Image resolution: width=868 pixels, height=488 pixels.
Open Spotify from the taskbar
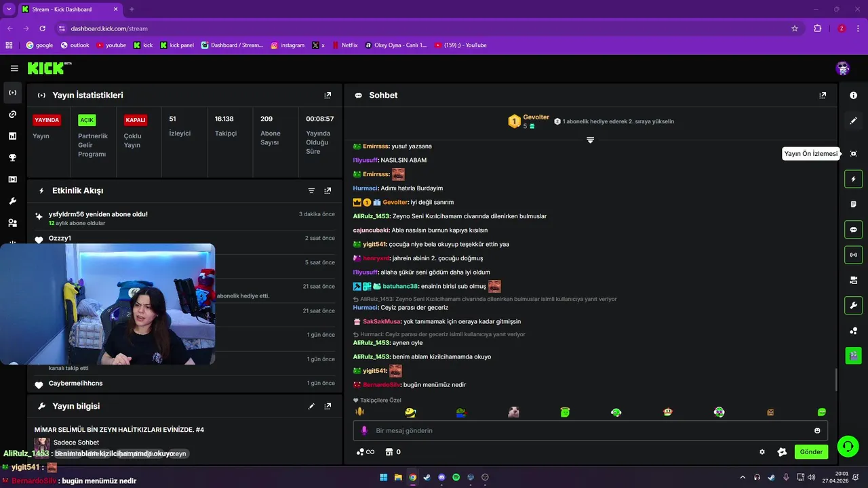pos(456,477)
